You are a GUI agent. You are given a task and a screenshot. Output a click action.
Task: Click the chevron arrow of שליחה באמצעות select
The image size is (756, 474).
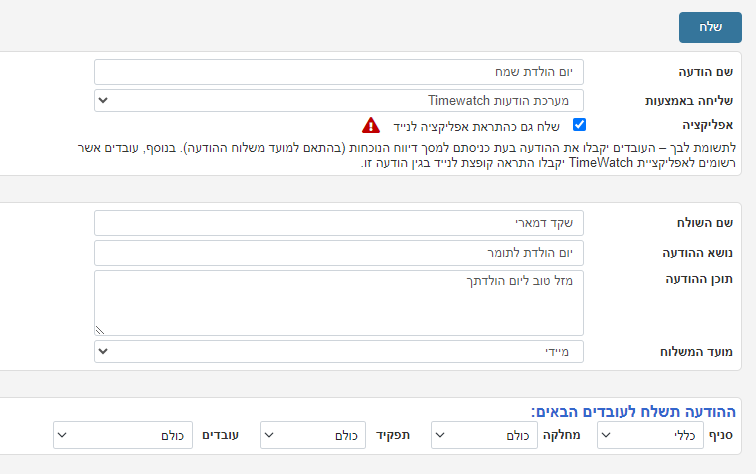[103, 100]
